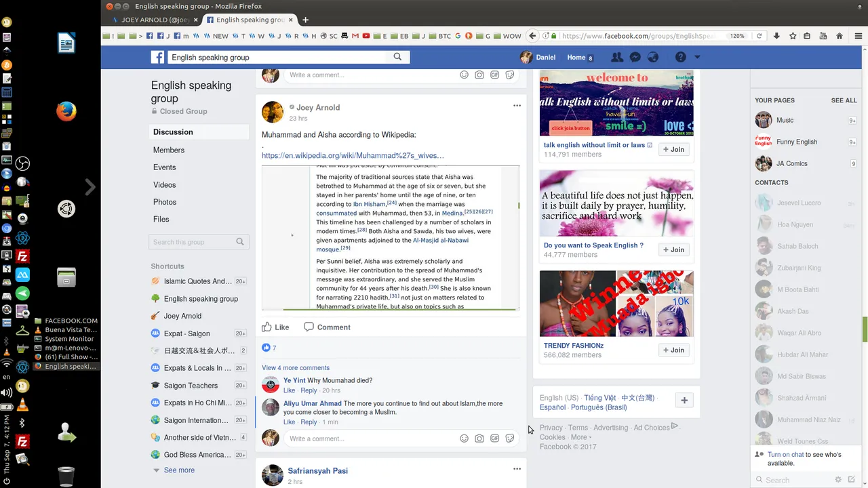Open post options menu on Safriansyah Pasi post

click(517, 469)
